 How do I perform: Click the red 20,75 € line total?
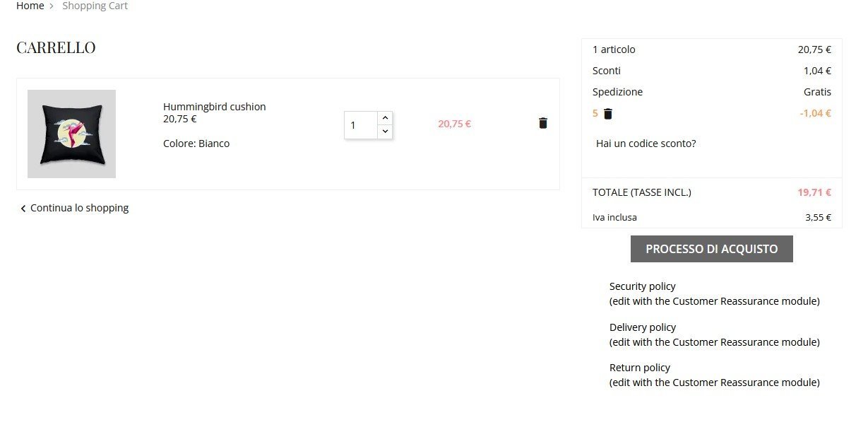pyautogui.click(x=454, y=124)
